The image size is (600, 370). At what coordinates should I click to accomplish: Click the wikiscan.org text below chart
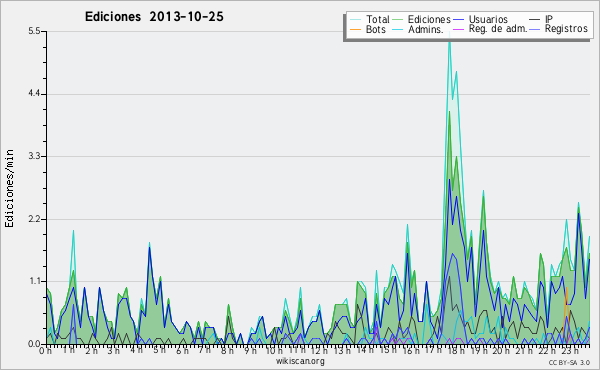300,361
